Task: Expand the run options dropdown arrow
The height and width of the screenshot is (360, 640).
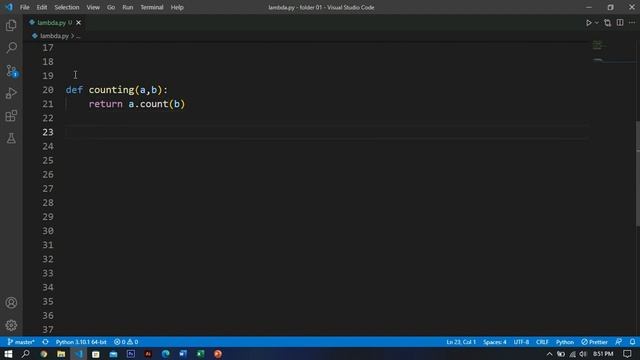Action: pyautogui.click(x=596, y=23)
